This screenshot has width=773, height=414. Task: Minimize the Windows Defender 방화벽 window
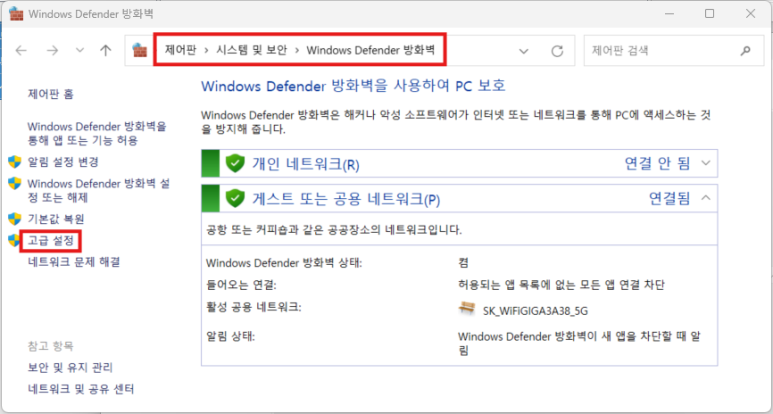pyautogui.click(x=668, y=14)
